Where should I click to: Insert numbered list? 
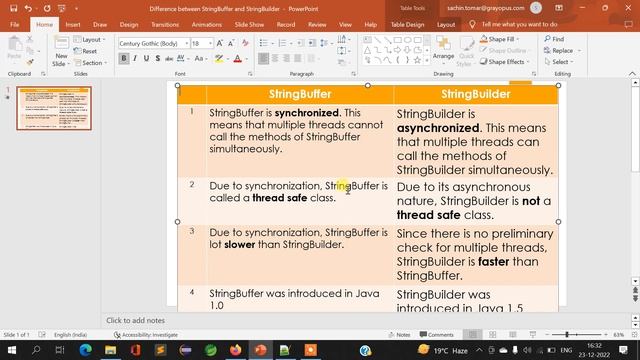pyautogui.click(x=282, y=43)
